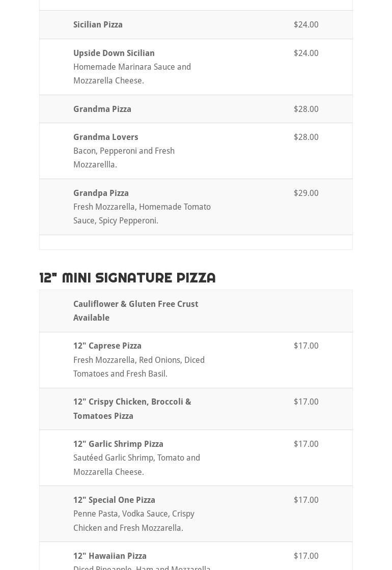Click the Grandpa Pizza Spicy Pepperoni description

[x=142, y=214]
